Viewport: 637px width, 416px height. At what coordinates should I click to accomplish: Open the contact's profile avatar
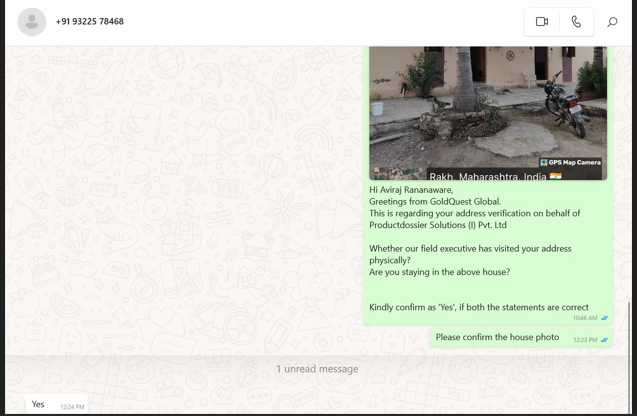(32, 22)
